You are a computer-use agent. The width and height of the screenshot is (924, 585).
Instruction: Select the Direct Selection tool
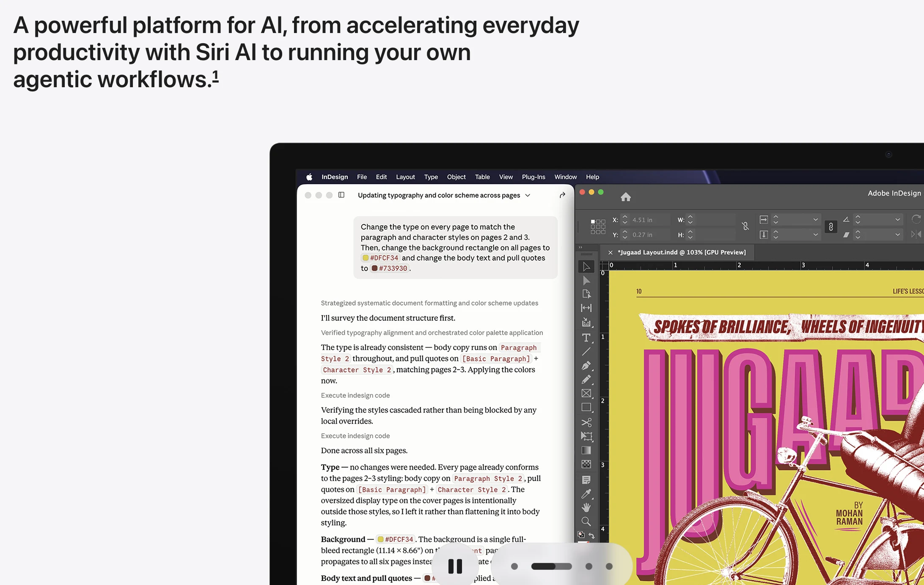coord(586,281)
